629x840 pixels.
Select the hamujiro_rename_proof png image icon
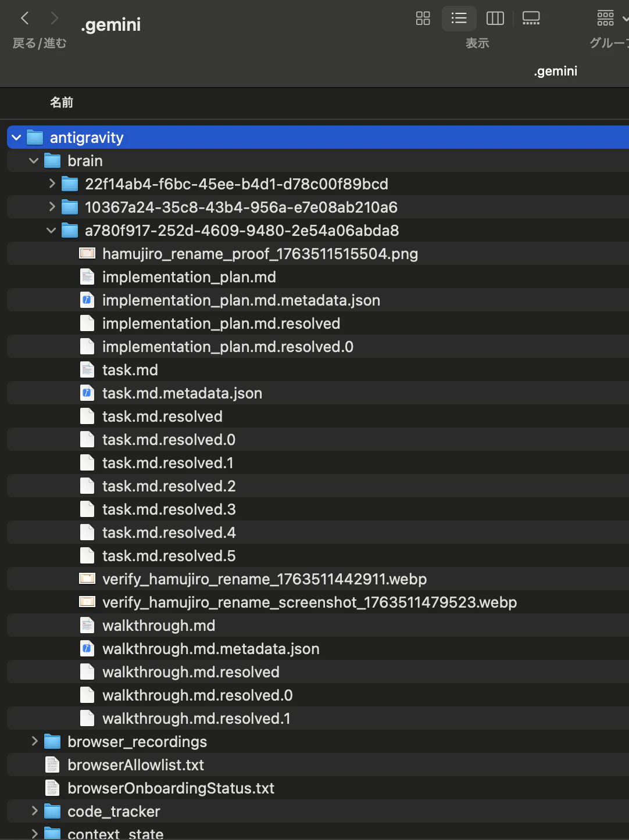pyautogui.click(x=87, y=253)
